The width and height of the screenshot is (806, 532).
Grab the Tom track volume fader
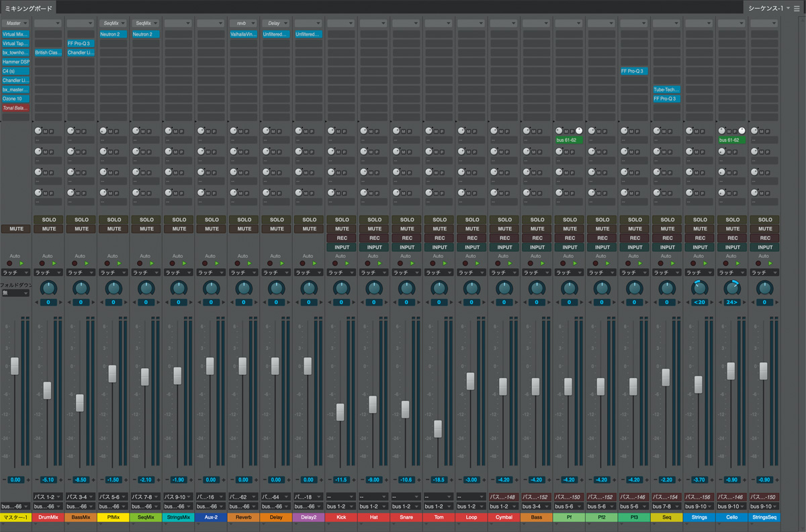click(x=438, y=429)
